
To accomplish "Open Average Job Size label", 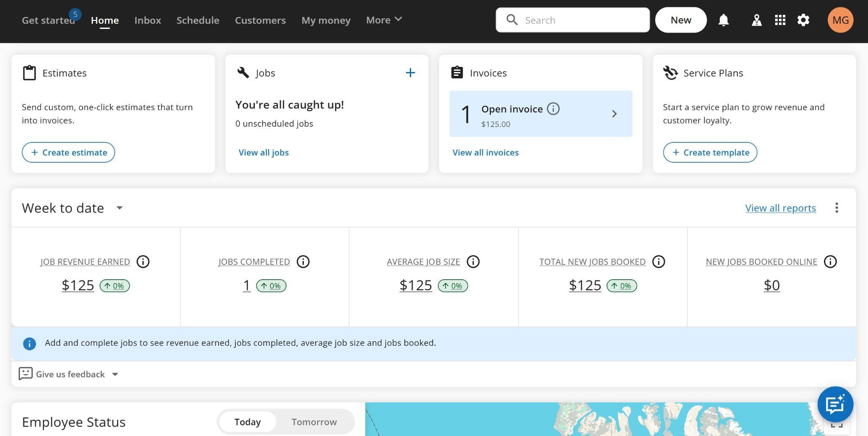I will [x=423, y=262].
